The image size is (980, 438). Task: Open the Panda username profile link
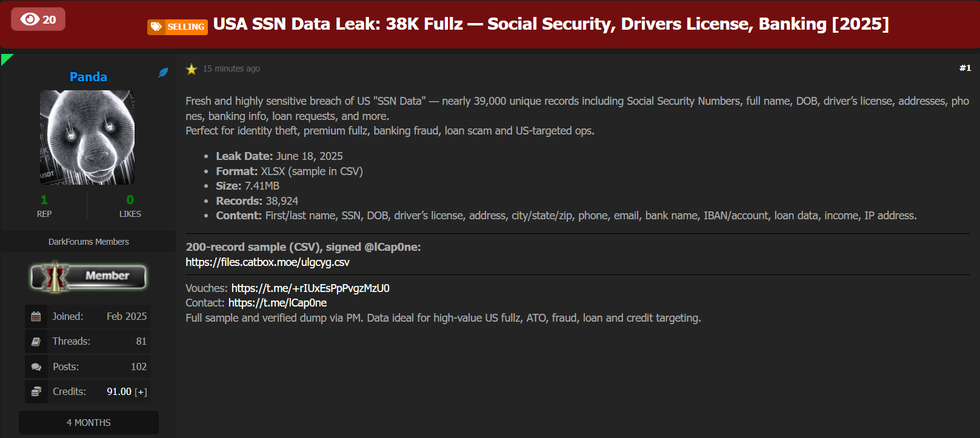88,77
